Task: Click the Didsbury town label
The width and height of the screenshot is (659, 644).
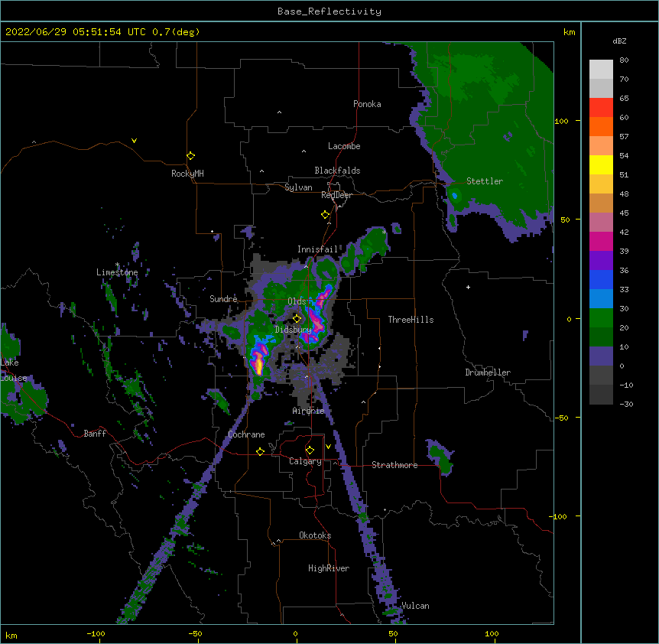Action: coord(294,330)
